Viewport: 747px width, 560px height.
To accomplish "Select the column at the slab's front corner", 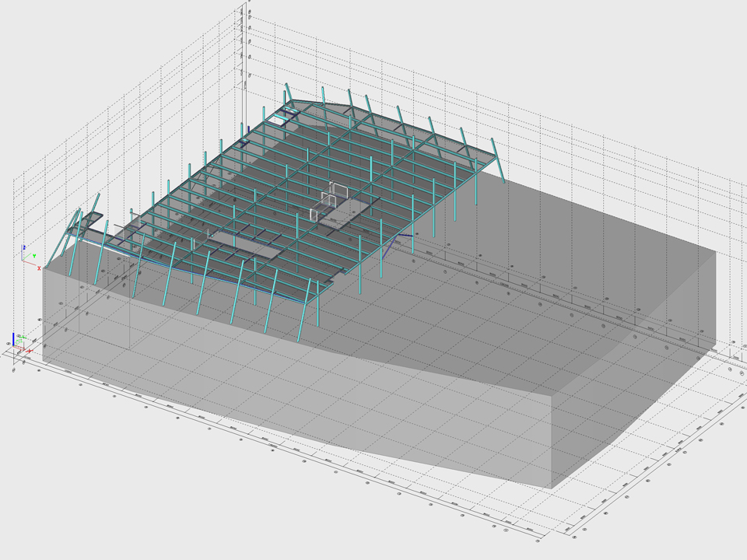I will click(317, 303).
